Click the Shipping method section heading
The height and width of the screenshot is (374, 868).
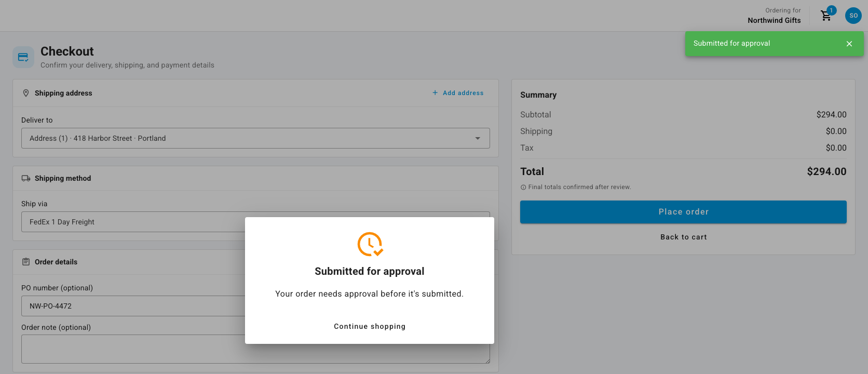63,178
